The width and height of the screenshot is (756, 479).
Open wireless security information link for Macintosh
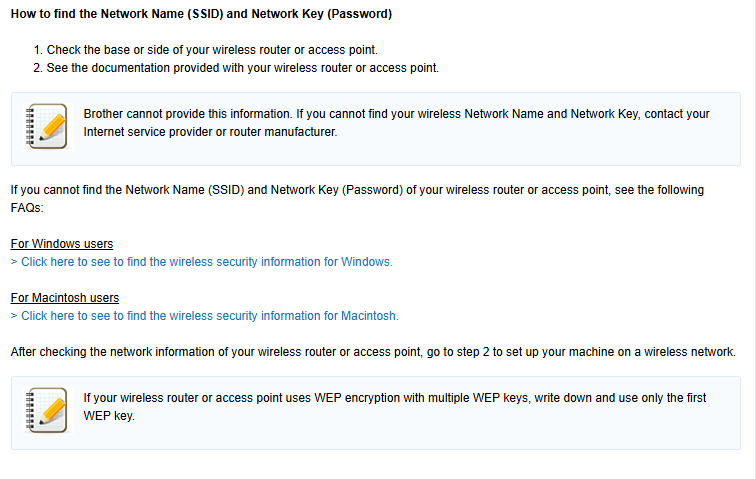pyautogui.click(x=204, y=316)
